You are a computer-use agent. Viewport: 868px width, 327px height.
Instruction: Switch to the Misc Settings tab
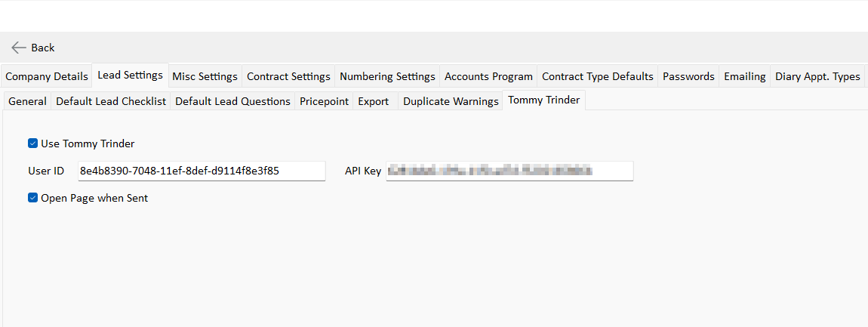click(x=205, y=76)
